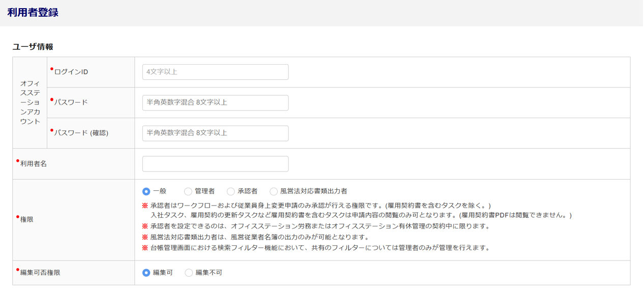Focus the パスワード (確認) input box

pos(215,133)
